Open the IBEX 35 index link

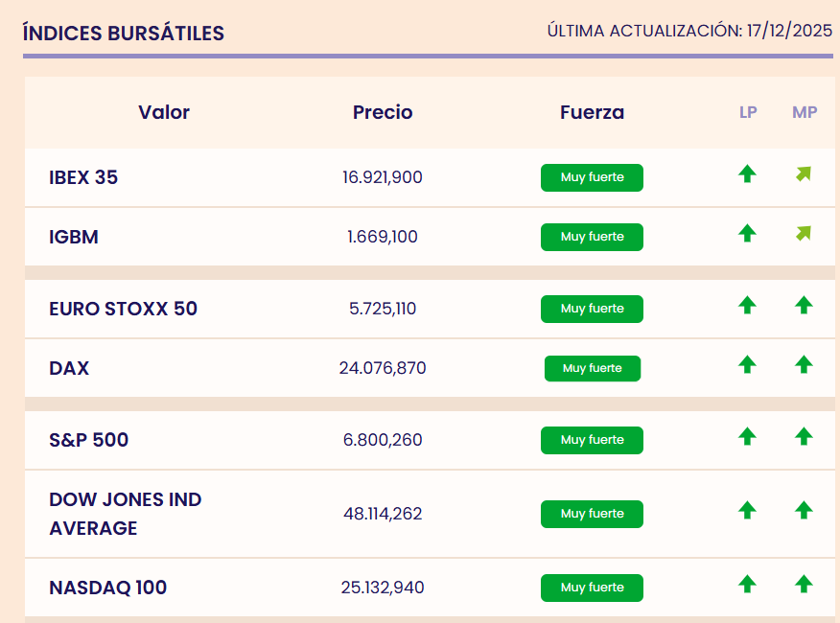[x=83, y=177]
